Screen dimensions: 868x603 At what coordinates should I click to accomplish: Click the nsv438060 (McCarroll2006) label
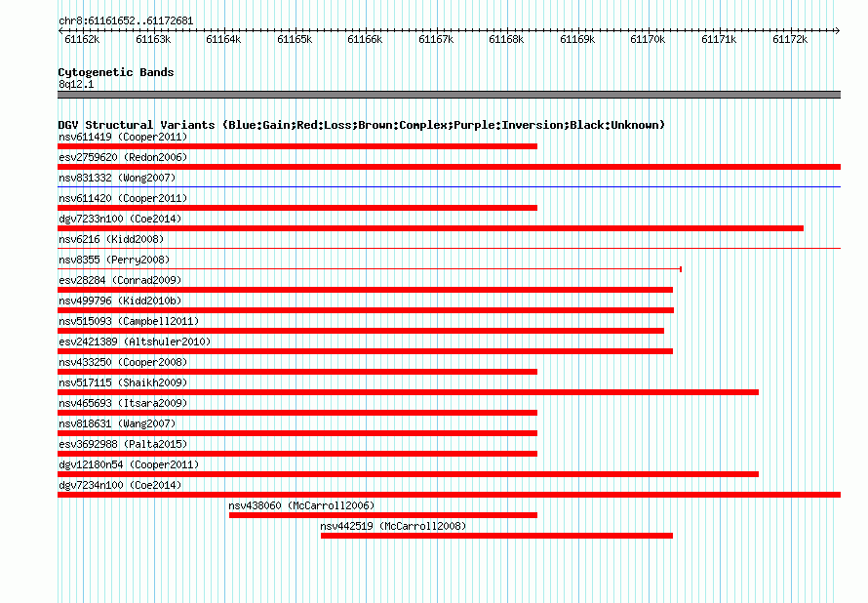301,505
